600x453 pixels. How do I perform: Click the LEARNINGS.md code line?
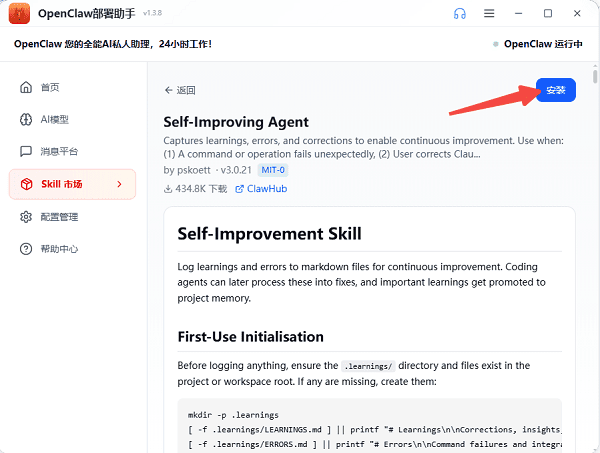tap(374, 430)
